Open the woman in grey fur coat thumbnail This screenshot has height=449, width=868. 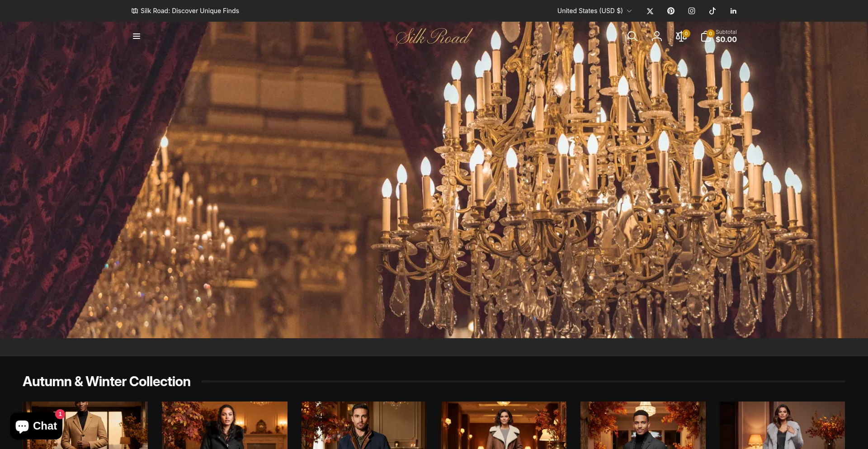tap(782, 425)
